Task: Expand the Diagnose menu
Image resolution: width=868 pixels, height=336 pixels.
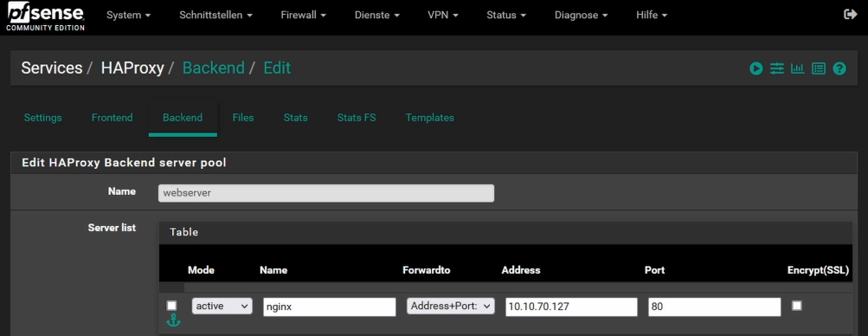Action: coord(582,16)
